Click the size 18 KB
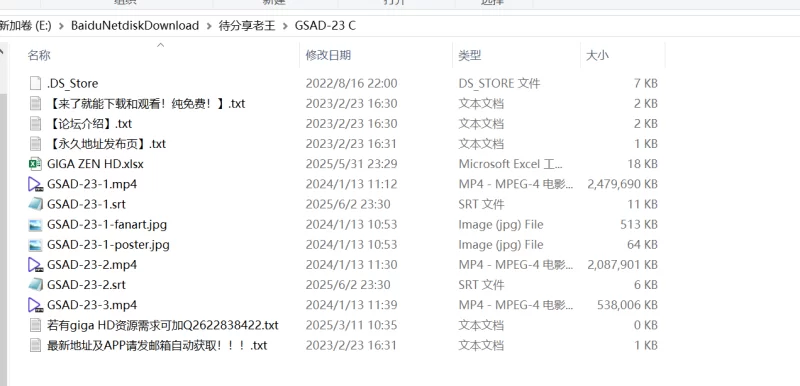This screenshot has width=800, height=386. (x=643, y=164)
